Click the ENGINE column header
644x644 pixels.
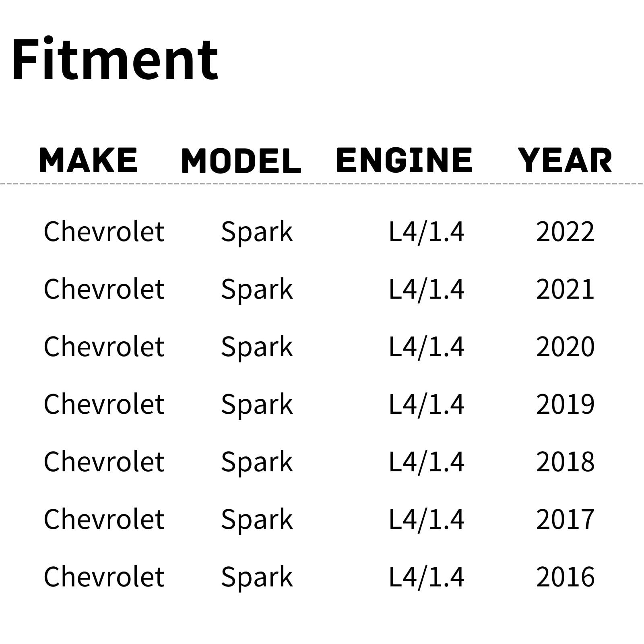click(404, 160)
